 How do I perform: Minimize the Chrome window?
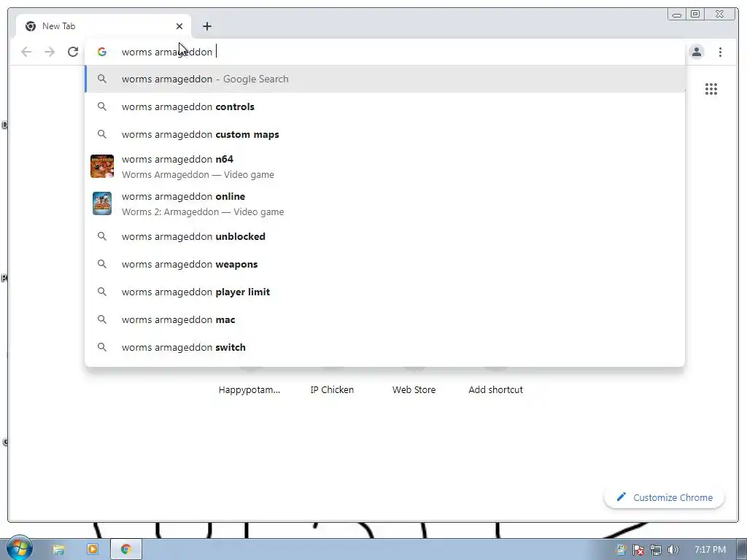pos(676,15)
